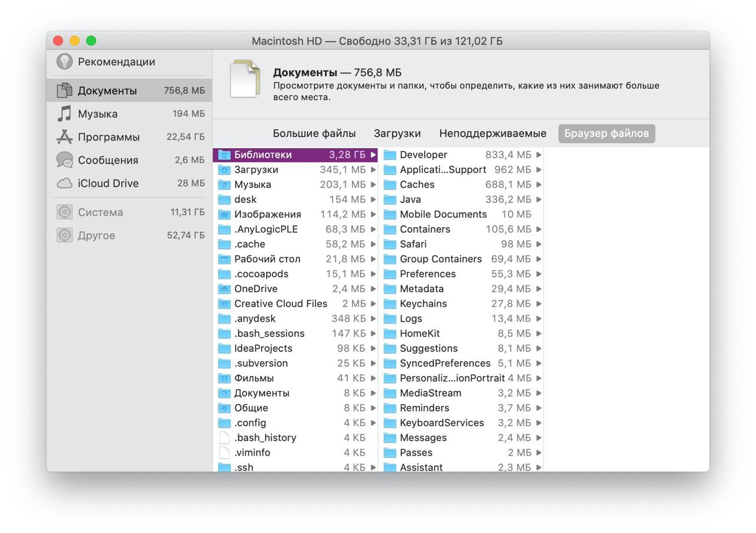Click the Safari folder icon
756x533 pixels.
pyautogui.click(x=390, y=244)
